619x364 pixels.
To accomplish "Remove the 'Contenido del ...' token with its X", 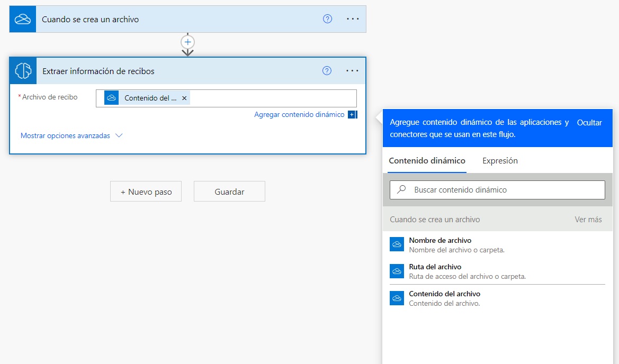I will [184, 98].
